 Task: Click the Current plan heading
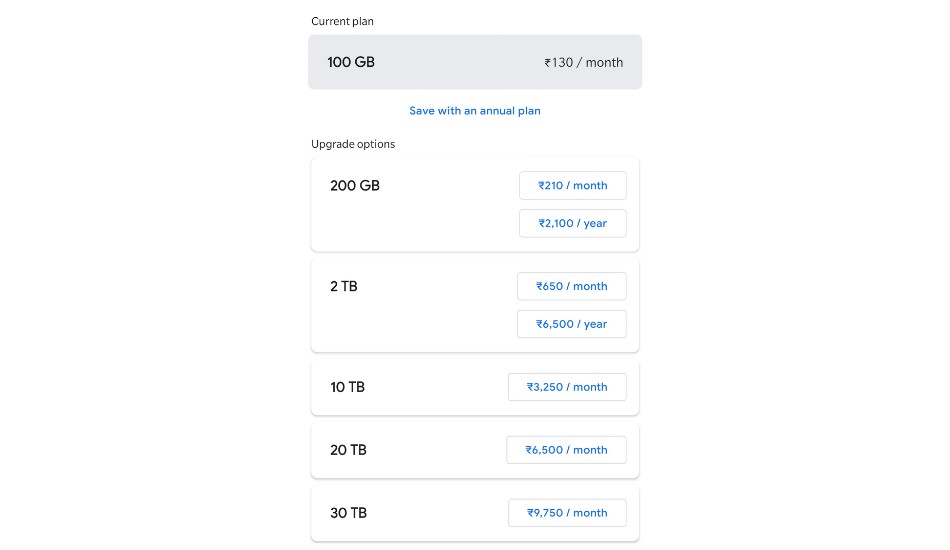(x=342, y=21)
